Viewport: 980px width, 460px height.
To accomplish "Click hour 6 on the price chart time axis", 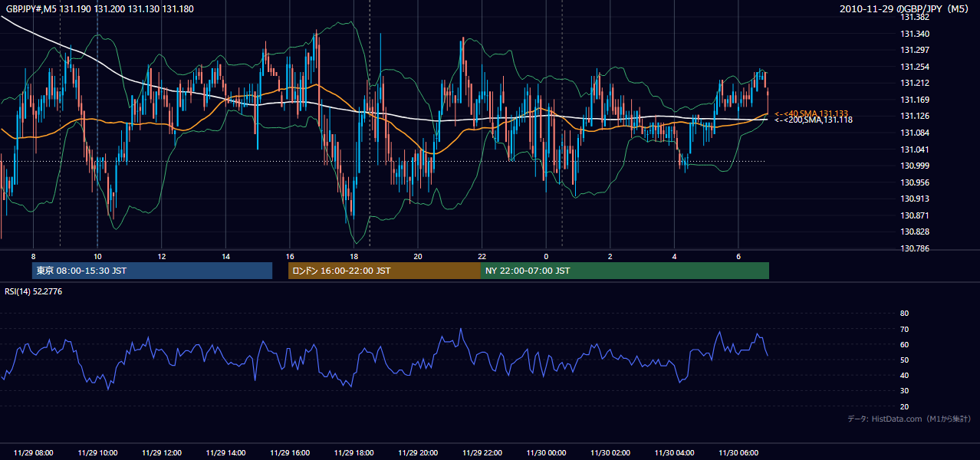I will click(738, 256).
